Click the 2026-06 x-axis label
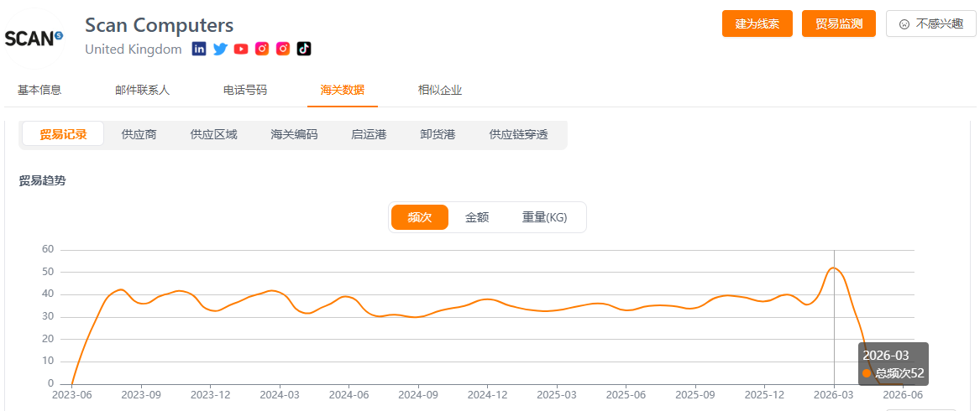The height and width of the screenshot is (411, 980). coord(903,395)
